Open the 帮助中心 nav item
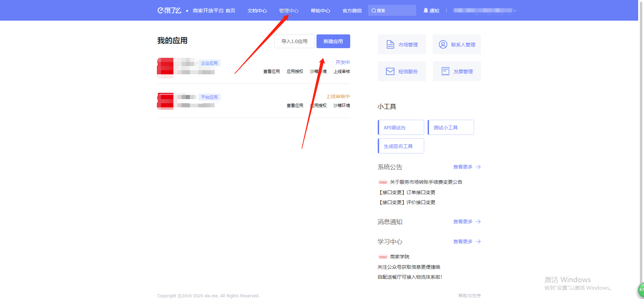This screenshot has height=299, width=644. point(320,11)
